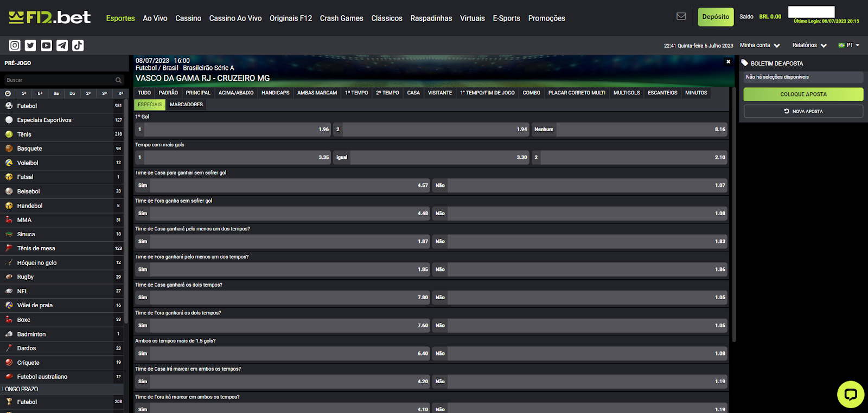Screen dimensions: 868x413
Task: Click NOVA APOSTA button
Action: pos(803,111)
